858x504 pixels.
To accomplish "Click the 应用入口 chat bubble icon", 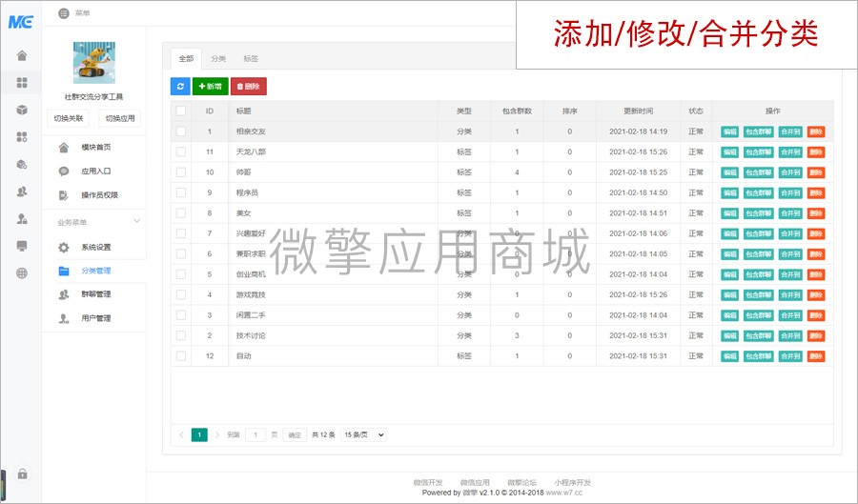I will pos(64,171).
